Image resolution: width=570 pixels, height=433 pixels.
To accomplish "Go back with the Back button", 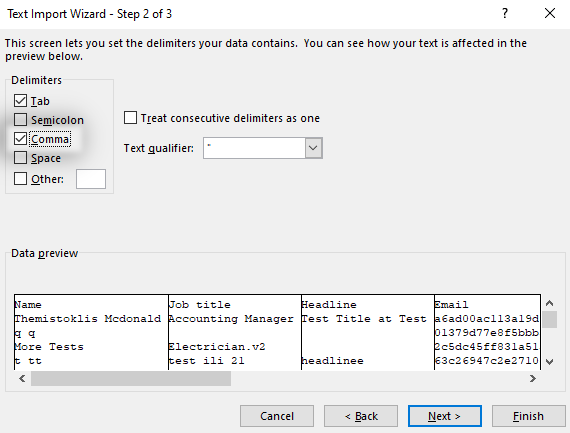I will point(361,416).
